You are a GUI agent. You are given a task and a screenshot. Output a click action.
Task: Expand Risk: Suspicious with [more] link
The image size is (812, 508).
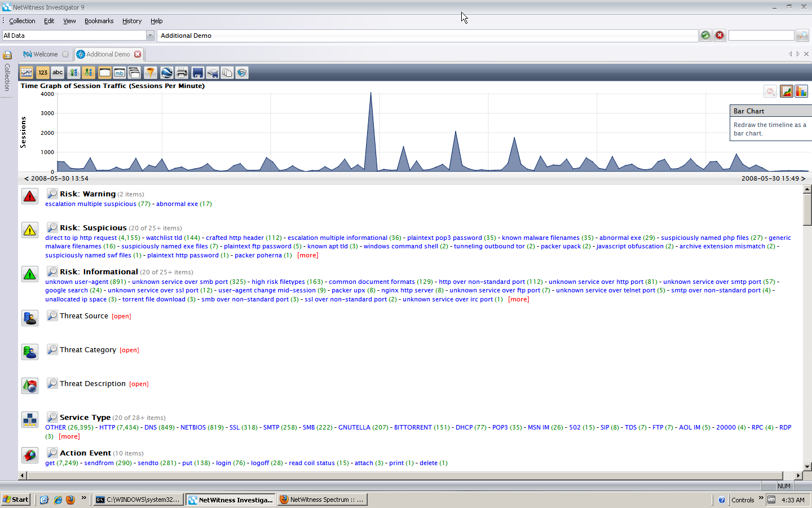[x=308, y=255]
